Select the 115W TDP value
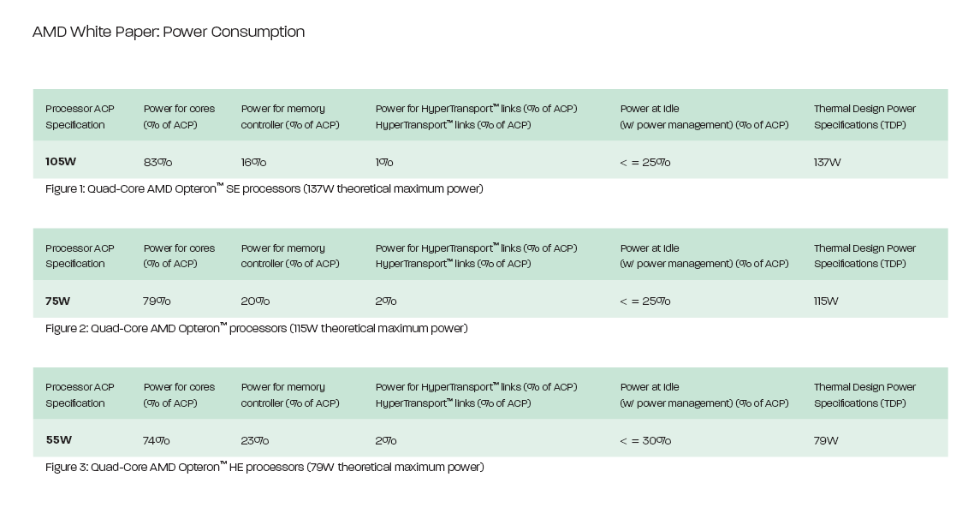980x525 pixels. pos(826,301)
